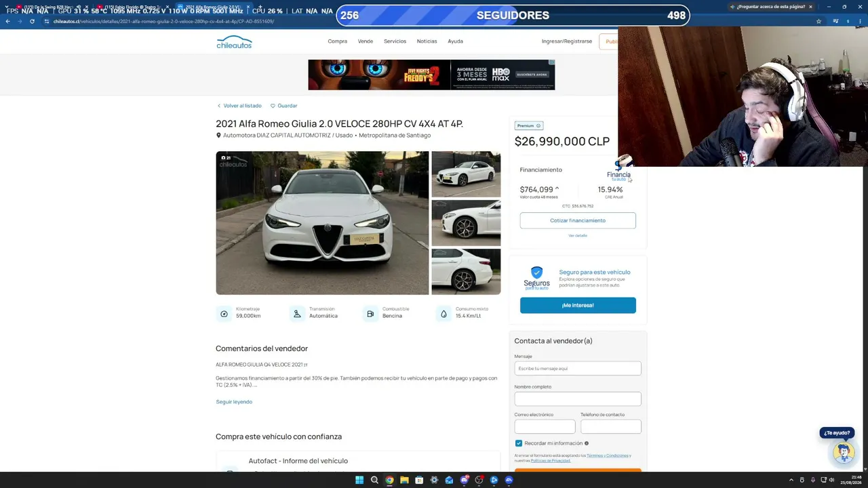The width and height of the screenshot is (868, 488).
Task: Click Cotizar financiamiento button
Action: tap(578, 220)
